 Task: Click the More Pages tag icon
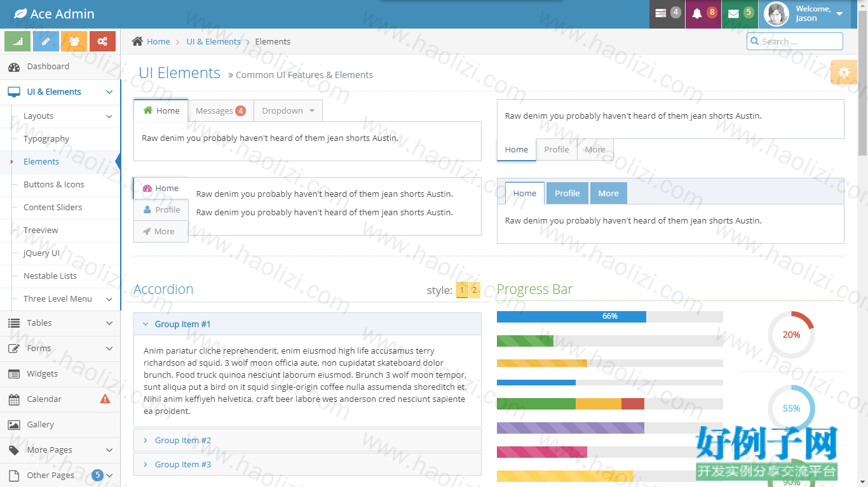pos(14,450)
